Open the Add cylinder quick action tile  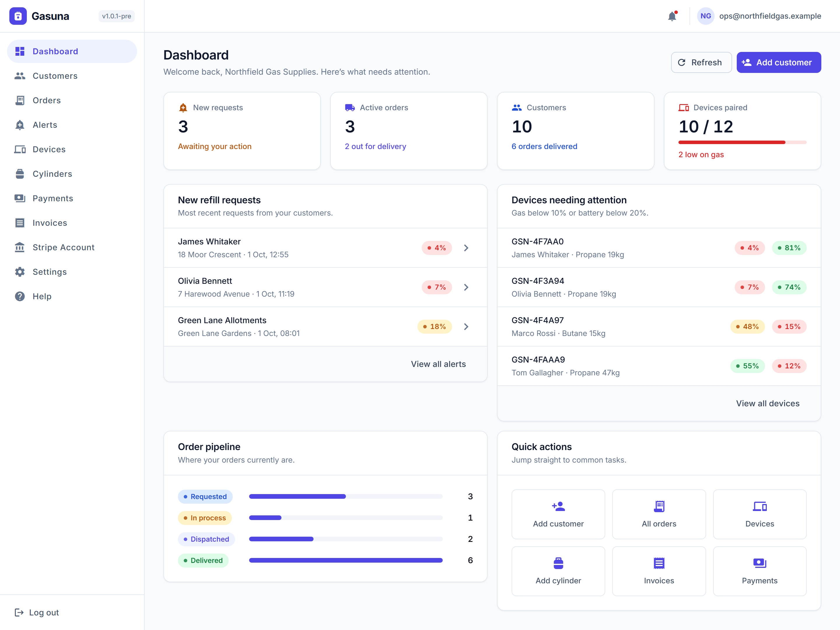tap(558, 571)
